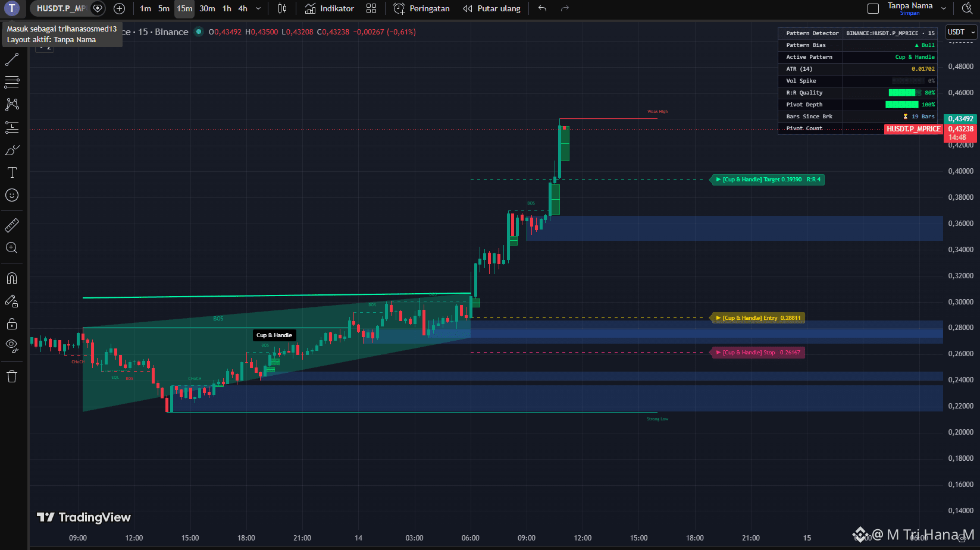Screen dimensions: 980x550
Task: Select the 15m timeframe
Action: [184, 8]
